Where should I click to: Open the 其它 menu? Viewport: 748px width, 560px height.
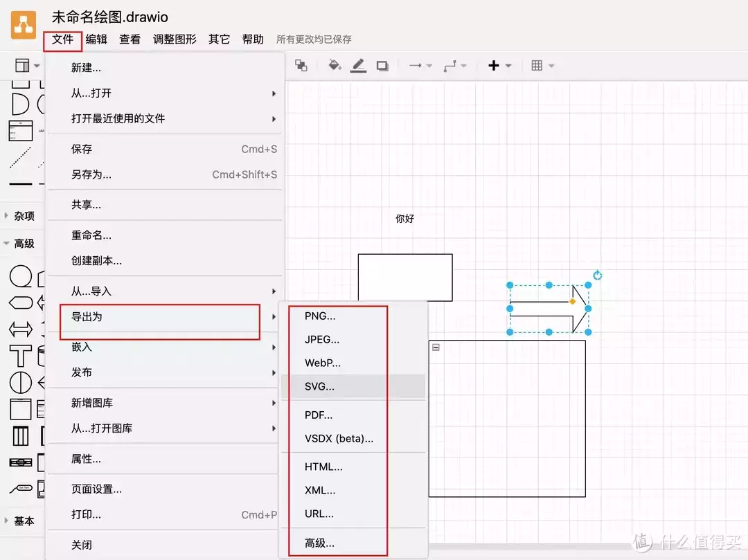pos(219,39)
